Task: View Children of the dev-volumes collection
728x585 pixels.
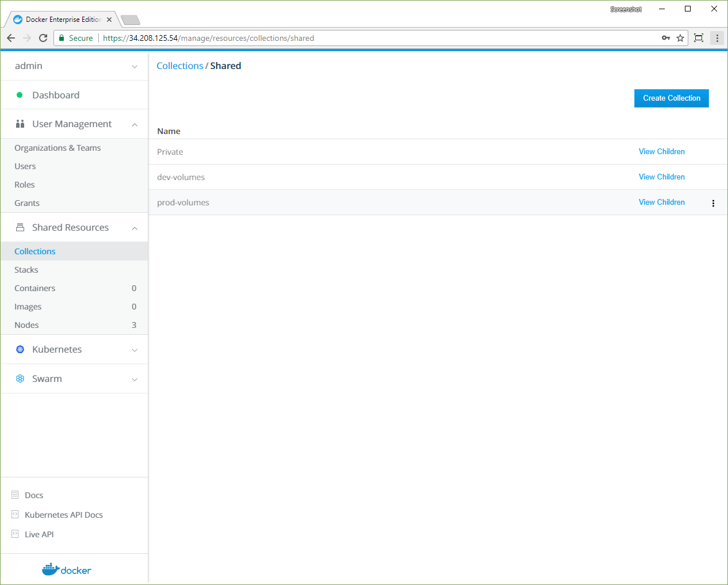Action: pyautogui.click(x=661, y=177)
